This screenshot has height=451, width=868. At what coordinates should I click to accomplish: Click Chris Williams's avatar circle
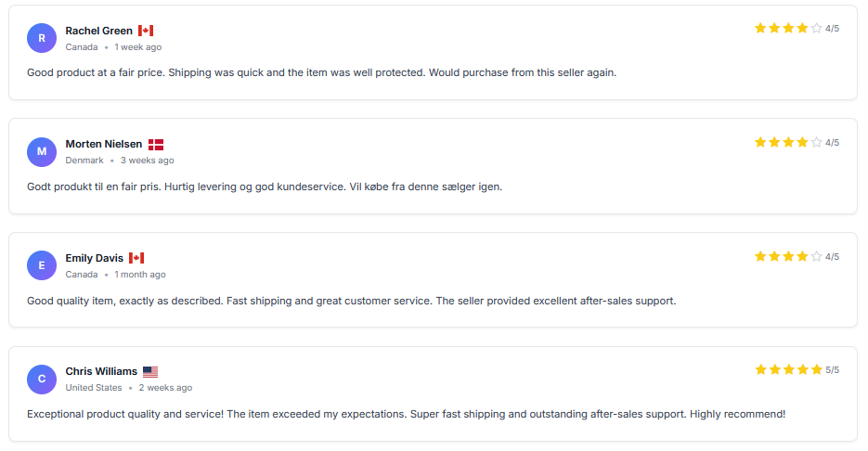42,379
